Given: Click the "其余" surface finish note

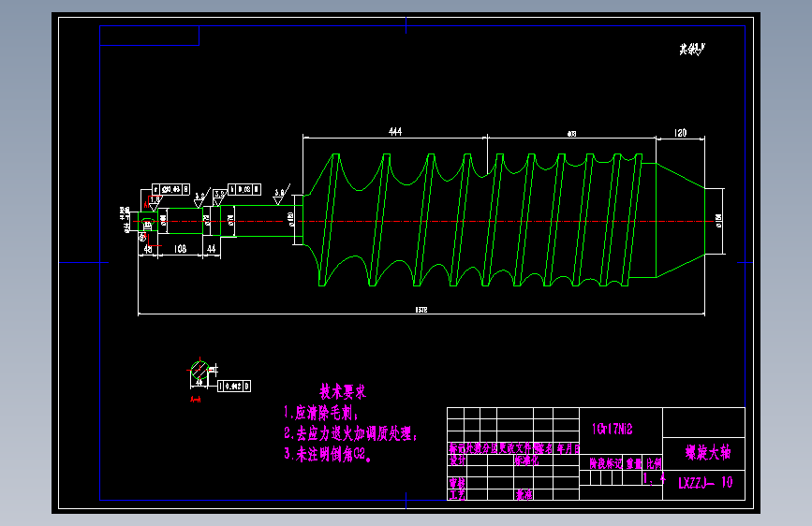Looking at the screenshot, I should (692, 50).
